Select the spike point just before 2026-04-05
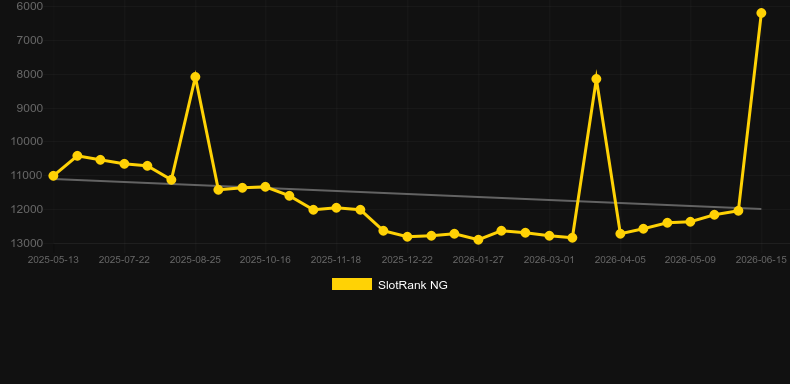Viewport: 790px width, 384px height. [x=597, y=79]
